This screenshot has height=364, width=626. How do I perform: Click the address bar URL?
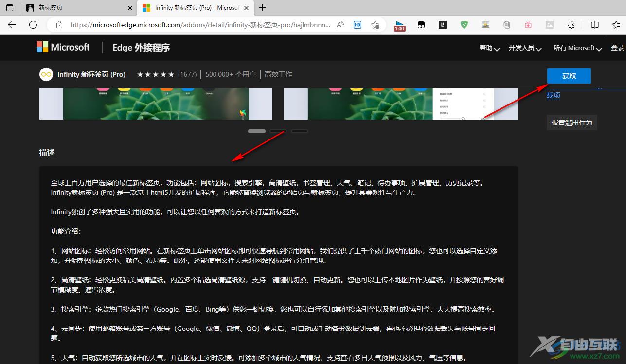200,25
